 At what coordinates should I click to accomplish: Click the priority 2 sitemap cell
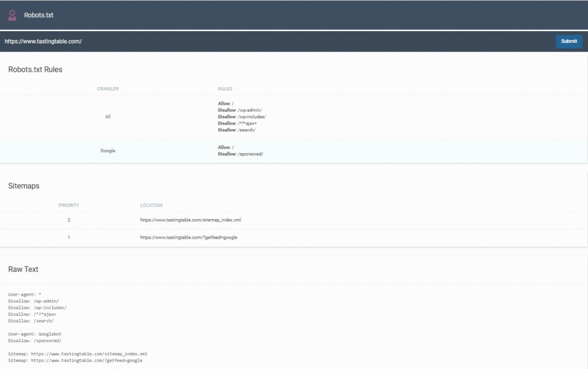[x=69, y=220]
